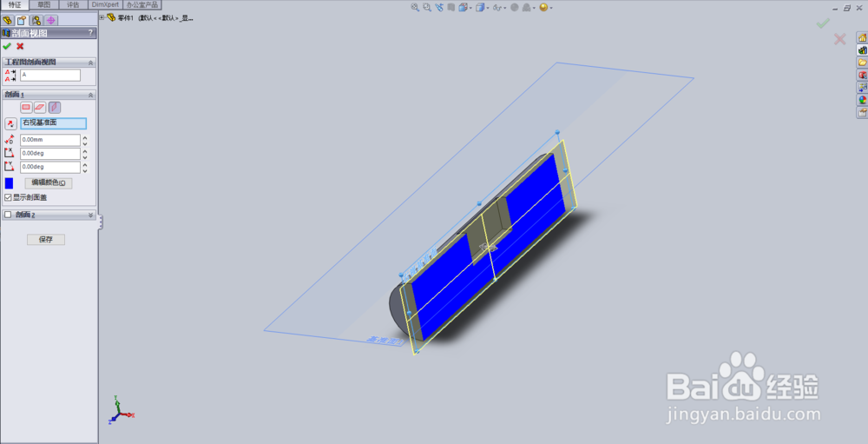
Task: Switch to the 特征 tab
Action: click(x=15, y=4)
